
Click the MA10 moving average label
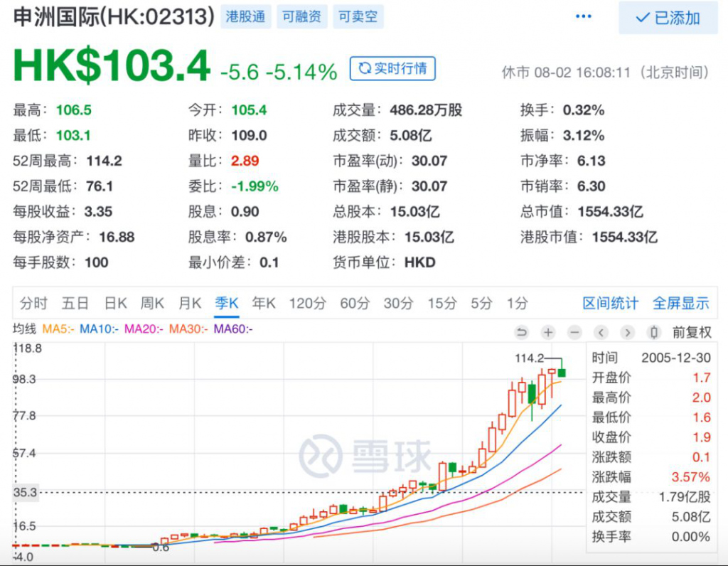point(99,329)
